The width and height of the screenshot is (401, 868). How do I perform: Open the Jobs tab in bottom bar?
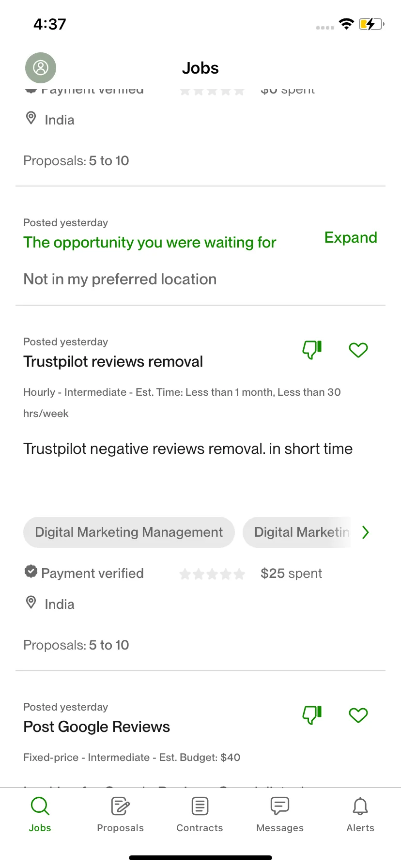point(40,814)
